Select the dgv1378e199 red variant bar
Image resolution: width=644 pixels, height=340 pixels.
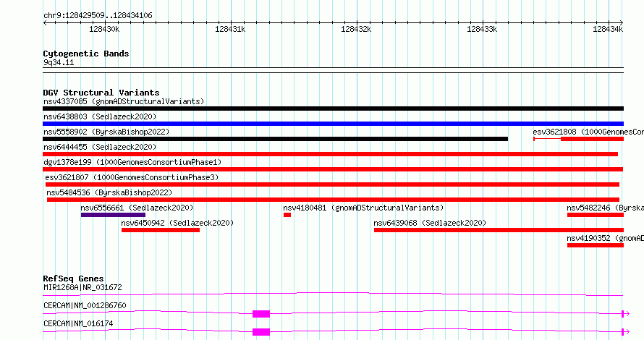[x=333, y=169]
